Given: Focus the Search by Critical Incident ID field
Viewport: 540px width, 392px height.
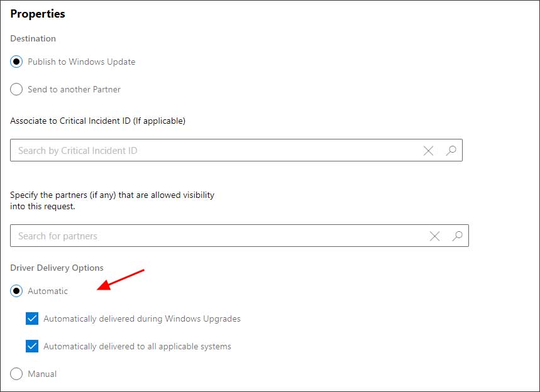Looking at the screenshot, I should click(214, 151).
